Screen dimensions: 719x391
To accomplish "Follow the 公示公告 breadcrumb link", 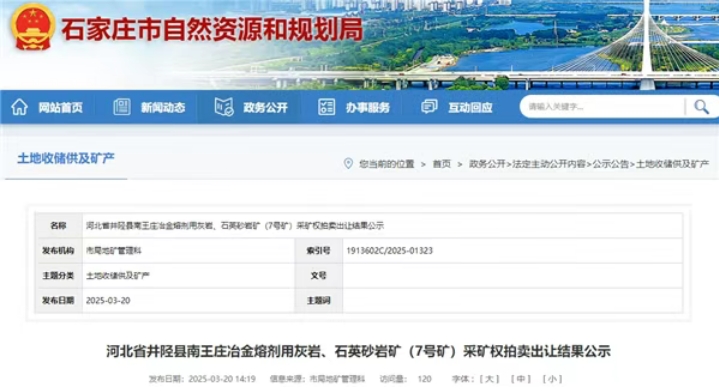I will (610, 164).
